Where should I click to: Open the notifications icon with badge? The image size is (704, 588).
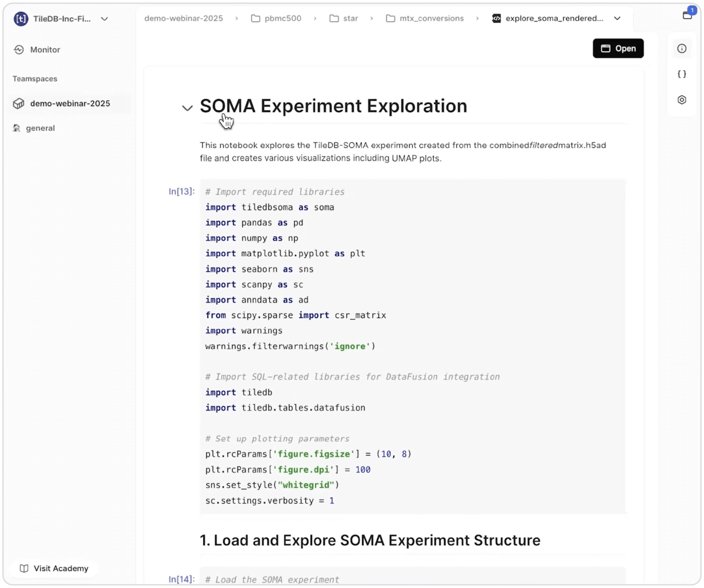pos(687,15)
